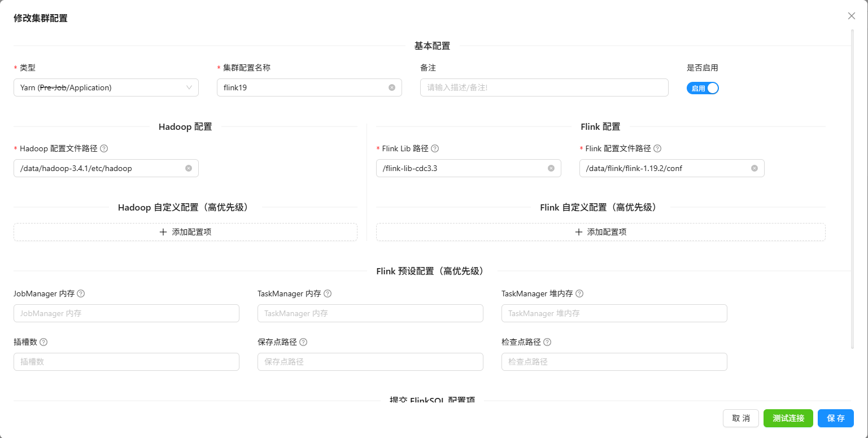Show help for JobManager 内存
The width and height of the screenshot is (868, 438).
(x=81, y=294)
